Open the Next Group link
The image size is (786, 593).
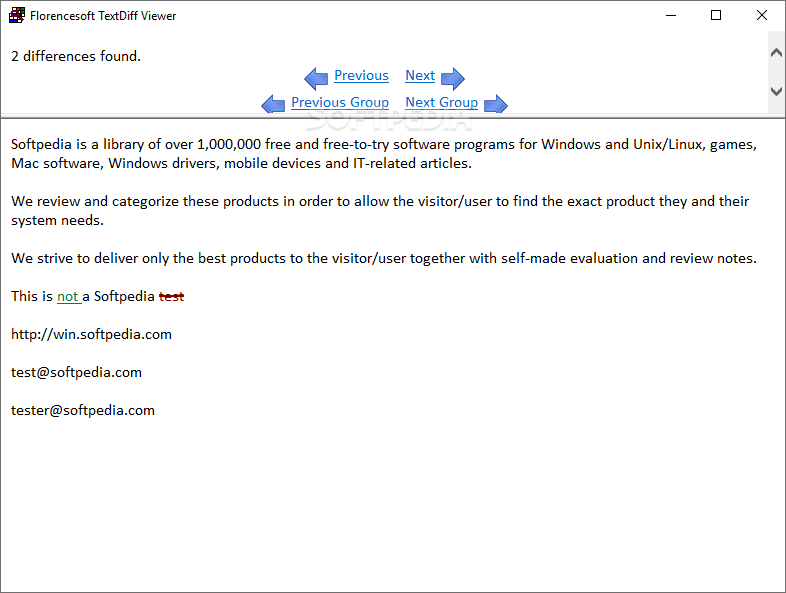(x=442, y=102)
